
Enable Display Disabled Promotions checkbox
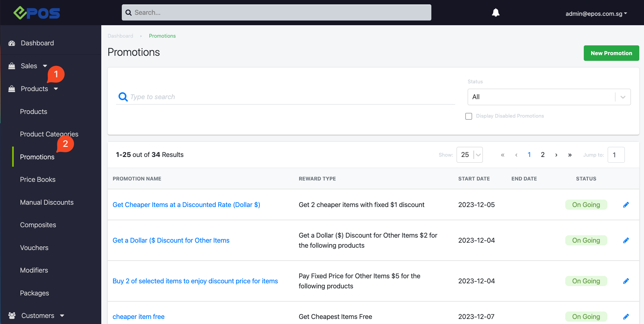469,116
